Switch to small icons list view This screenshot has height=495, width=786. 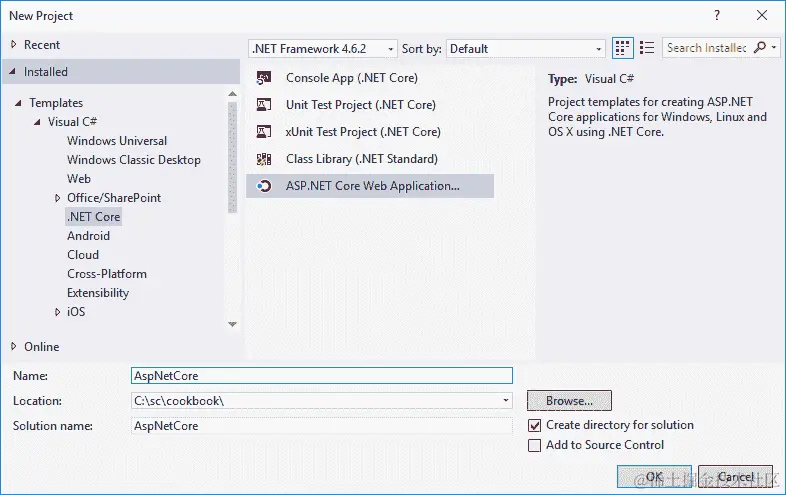pyautogui.click(x=647, y=48)
